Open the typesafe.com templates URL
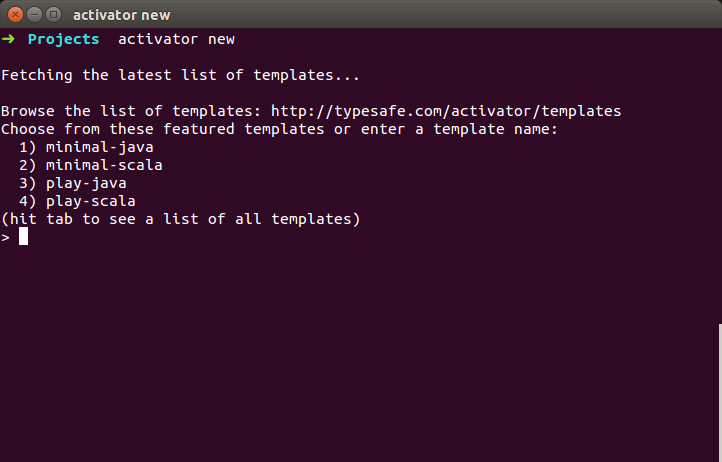 click(446, 111)
